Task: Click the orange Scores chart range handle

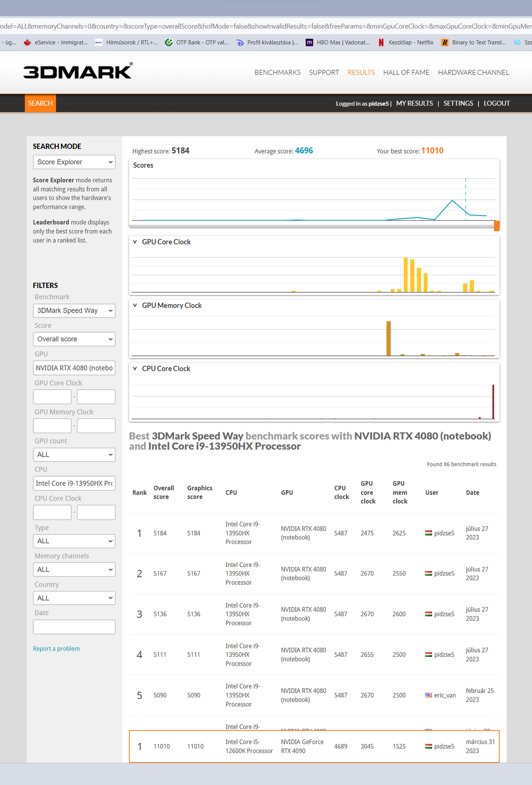Action: point(497,226)
